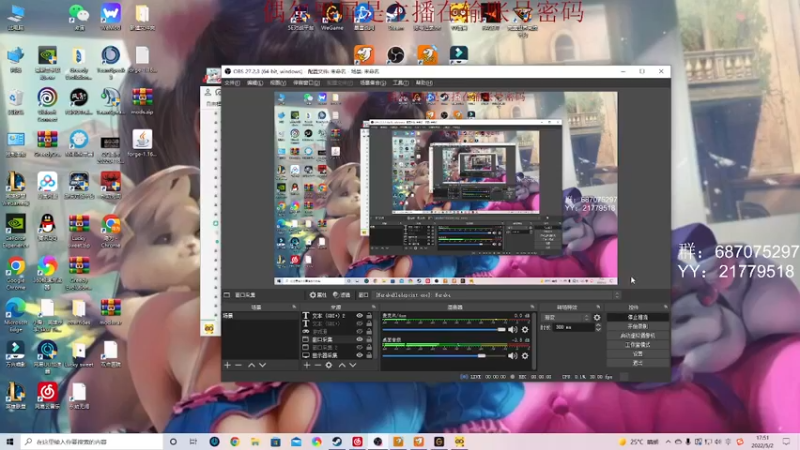This screenshot has height=450, width=800.
Task: Open Microsoft Edge desktop shortcut
Action: tap(16, 315)
